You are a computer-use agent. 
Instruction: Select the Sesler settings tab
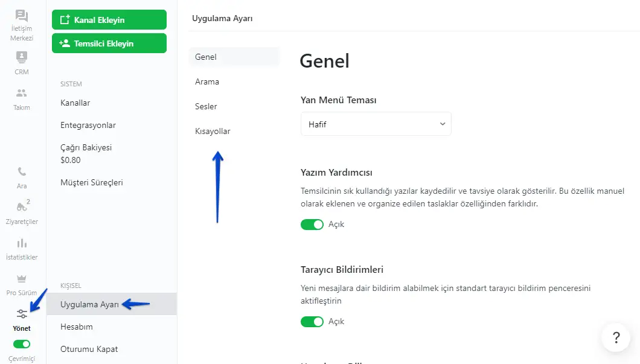click(206, 106)
